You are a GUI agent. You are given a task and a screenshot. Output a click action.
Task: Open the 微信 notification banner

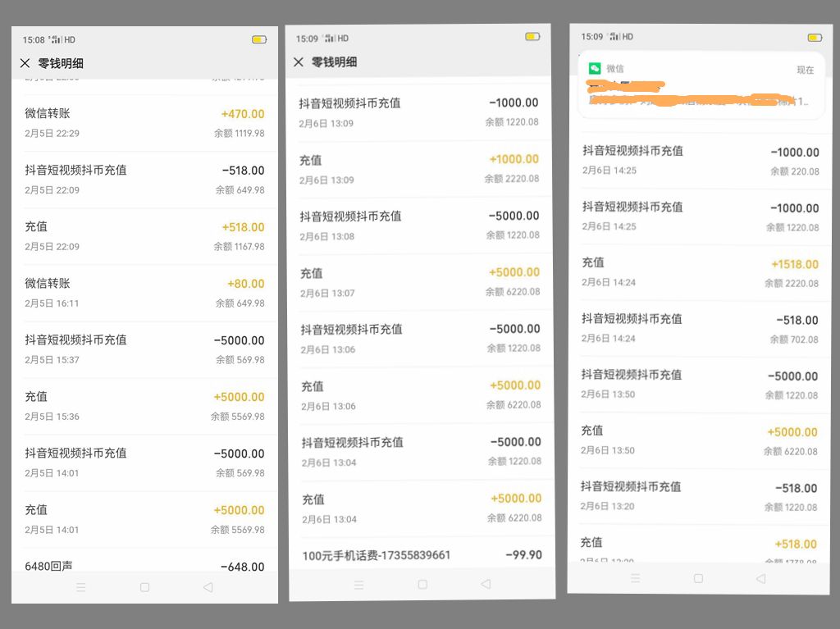[x=701, y=85]
